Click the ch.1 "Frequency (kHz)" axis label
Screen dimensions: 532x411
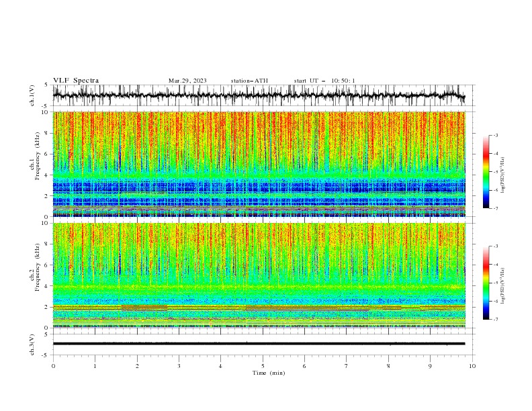tap(38, 156)
